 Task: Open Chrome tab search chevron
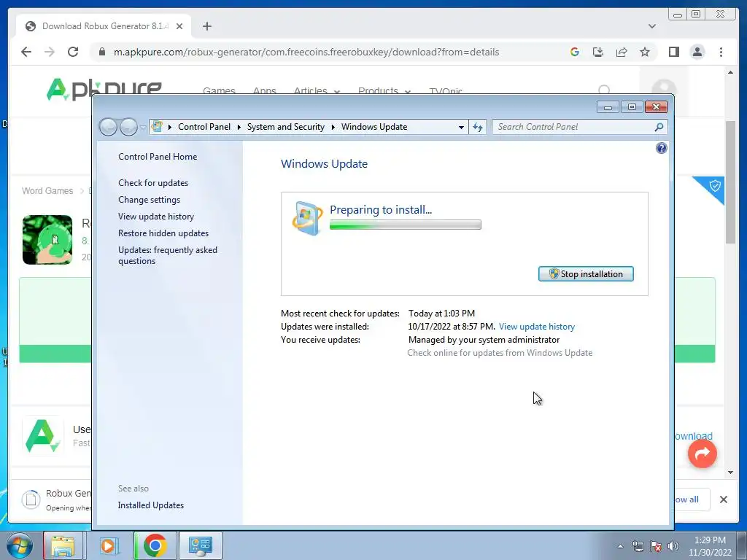[651, 26]
